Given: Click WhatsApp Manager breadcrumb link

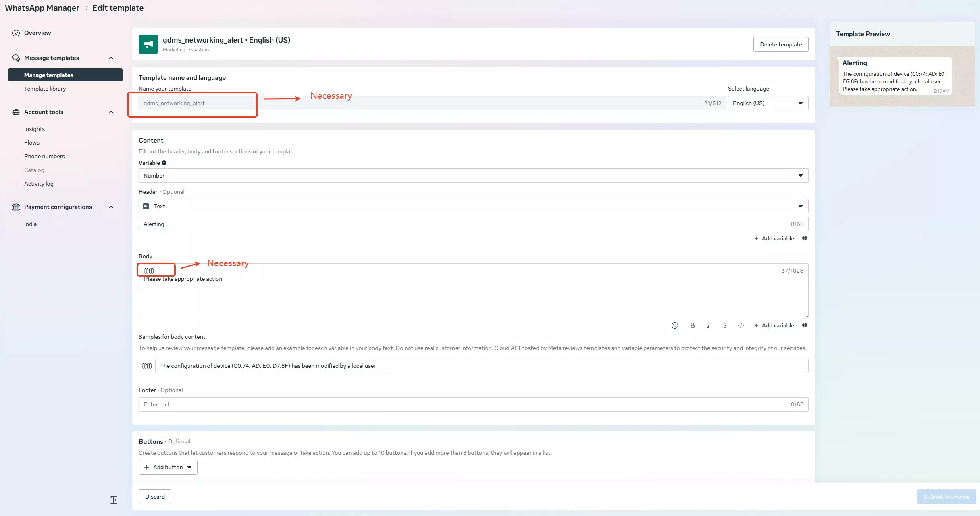Looking at the screenshot, I should click(42, 8).
